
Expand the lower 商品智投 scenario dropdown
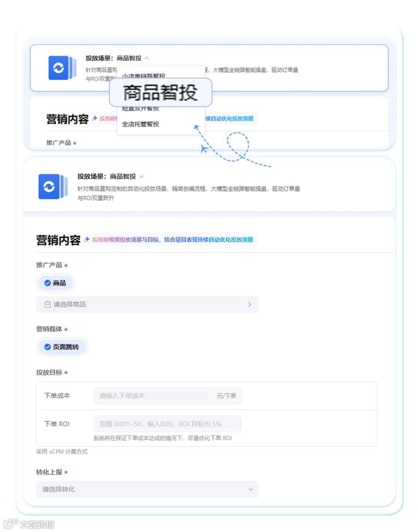click(142, 176)
